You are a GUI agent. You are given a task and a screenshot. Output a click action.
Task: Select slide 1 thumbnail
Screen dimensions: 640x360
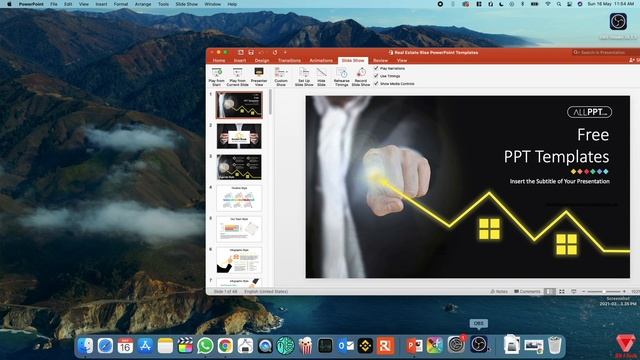click(239, 105)
